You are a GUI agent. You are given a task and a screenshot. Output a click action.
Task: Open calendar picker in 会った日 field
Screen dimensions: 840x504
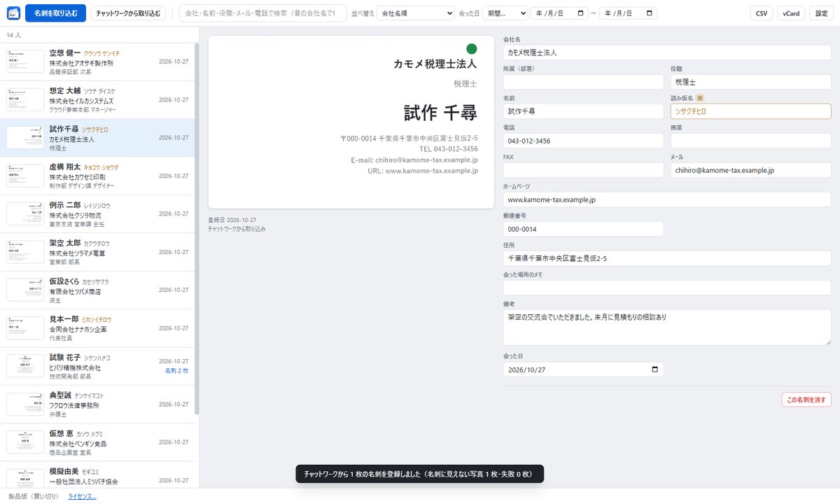click(654, 370)
